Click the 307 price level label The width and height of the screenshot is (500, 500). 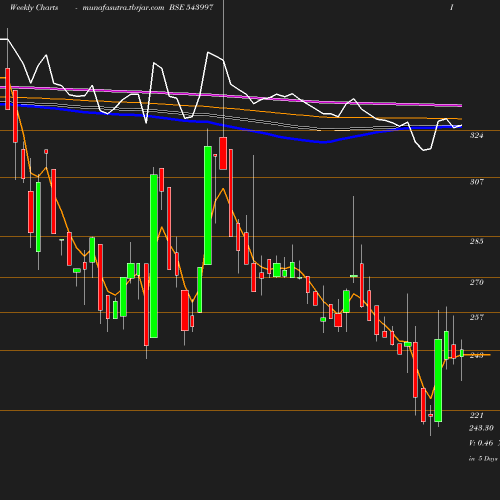(476, 182)
